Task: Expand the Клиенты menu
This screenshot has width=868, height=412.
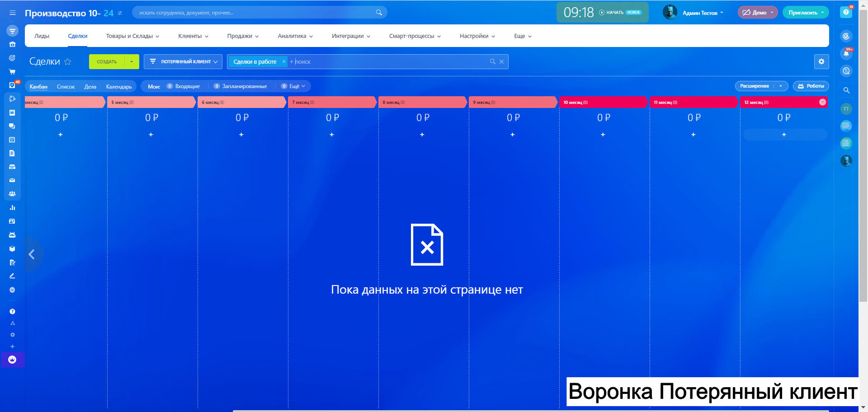Action: [x=193, y=36]
